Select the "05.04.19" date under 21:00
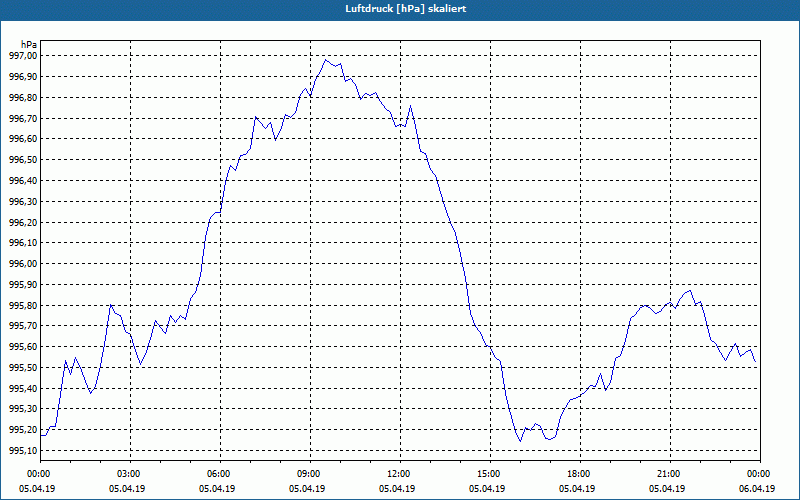The width and height of the screenshot is (800, 500). tap(667, 489)
